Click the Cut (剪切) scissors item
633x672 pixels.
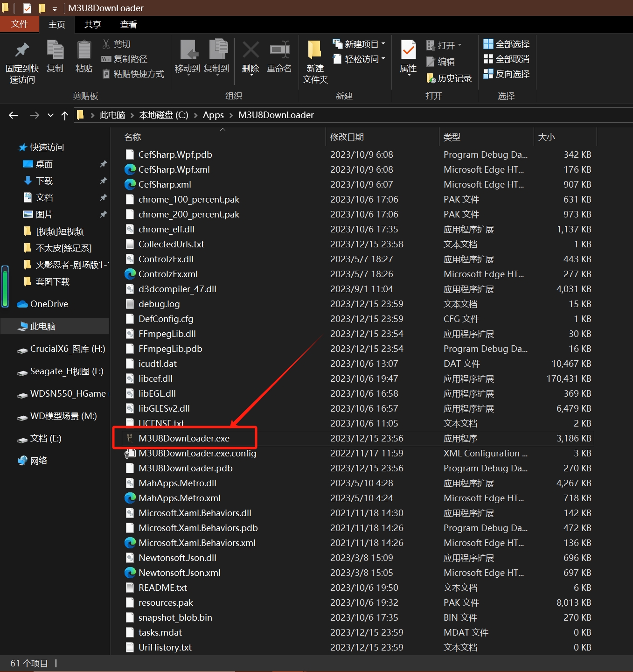[117, 44]
